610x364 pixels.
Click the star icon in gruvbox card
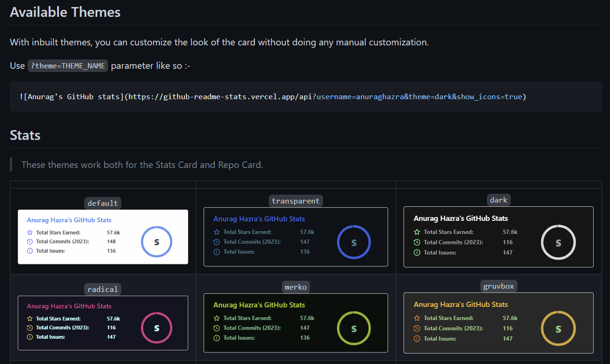[417, 318]
